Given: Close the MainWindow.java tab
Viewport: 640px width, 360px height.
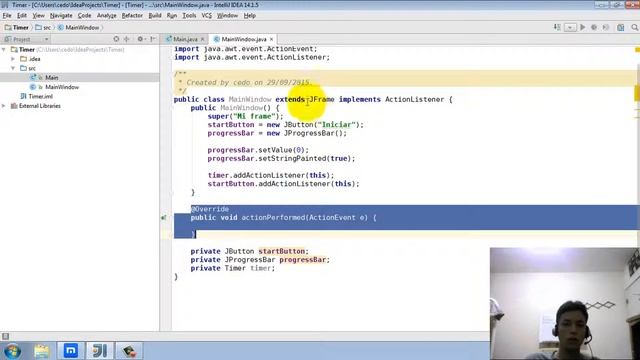Looking at the screenshot, I should click(x=271, y=39).
